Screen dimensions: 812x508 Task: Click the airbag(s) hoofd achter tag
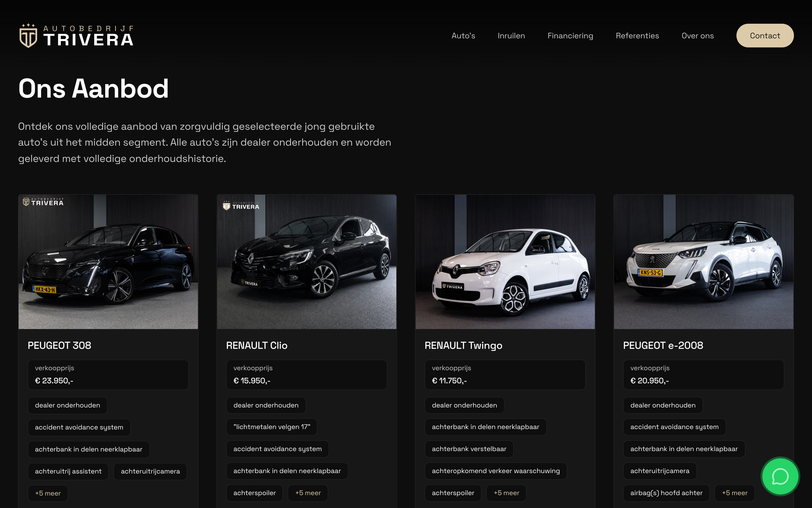(666, 493)
